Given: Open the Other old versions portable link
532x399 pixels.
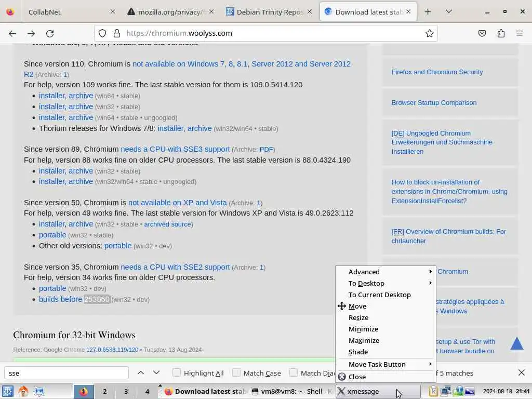Looking at the screenshot, I should (118, 246).
